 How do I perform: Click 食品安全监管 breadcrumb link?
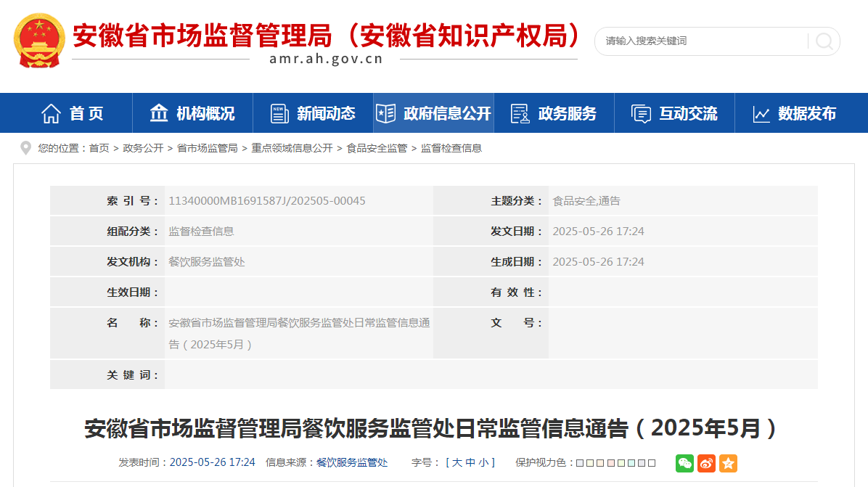377,148
